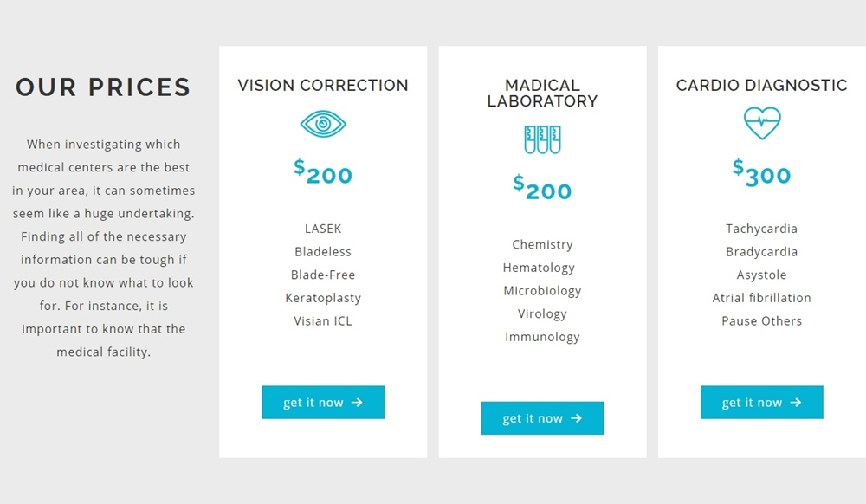Select the Vision Correction heading
866x504 pixels.
point(323,86)
